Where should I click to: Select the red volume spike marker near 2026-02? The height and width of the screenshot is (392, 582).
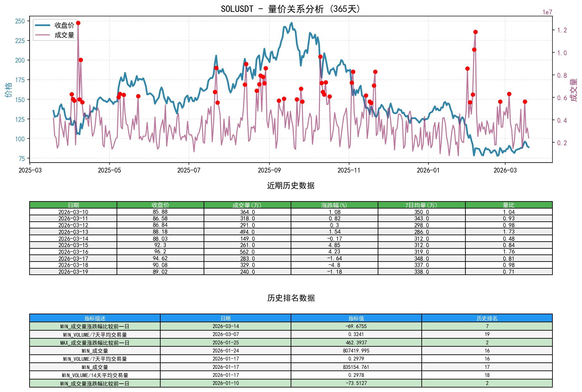pos(476,31)
